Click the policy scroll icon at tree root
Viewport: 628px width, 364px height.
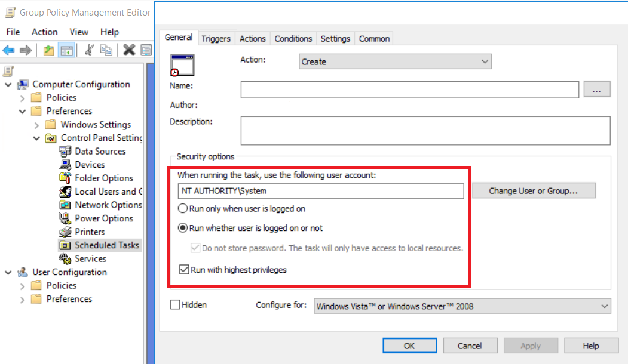pyautogui.click(x=8, y=71)
